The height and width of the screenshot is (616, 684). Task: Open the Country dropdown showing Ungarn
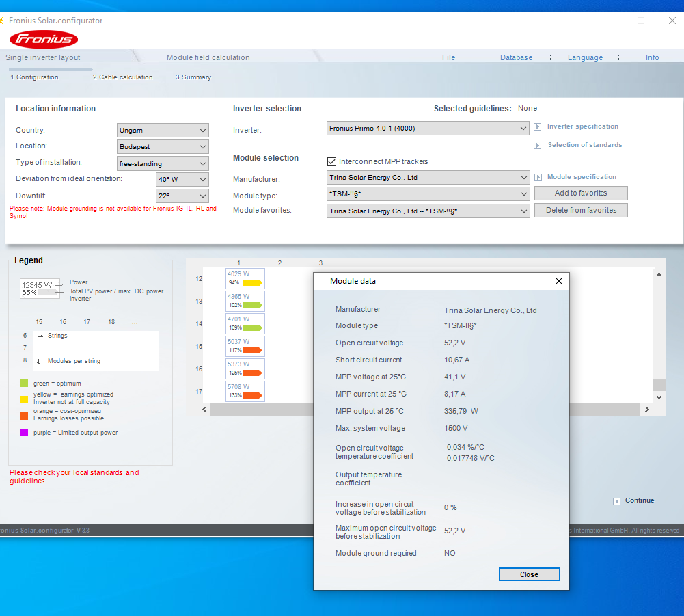coord(163,130)
